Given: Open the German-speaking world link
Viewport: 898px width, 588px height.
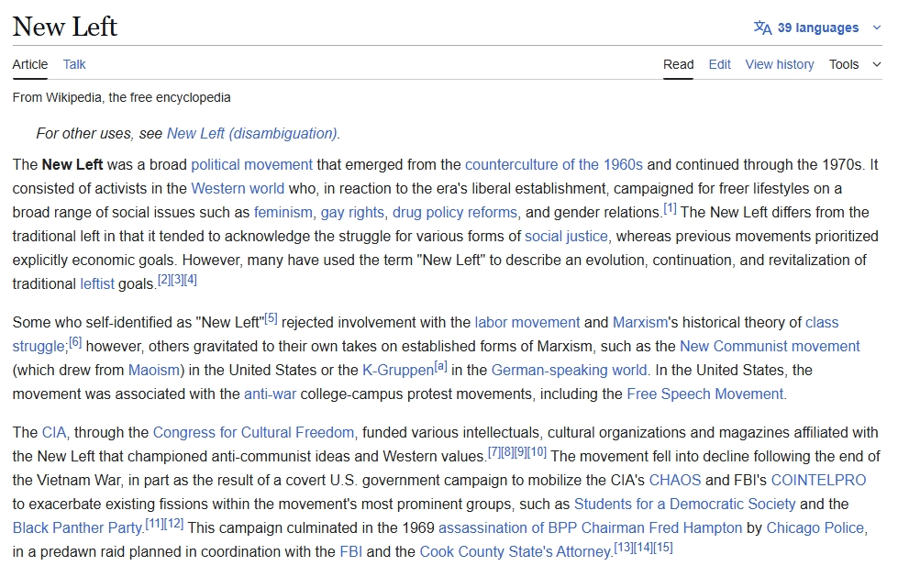Looking at the screenshot, I should click(570, 371).
